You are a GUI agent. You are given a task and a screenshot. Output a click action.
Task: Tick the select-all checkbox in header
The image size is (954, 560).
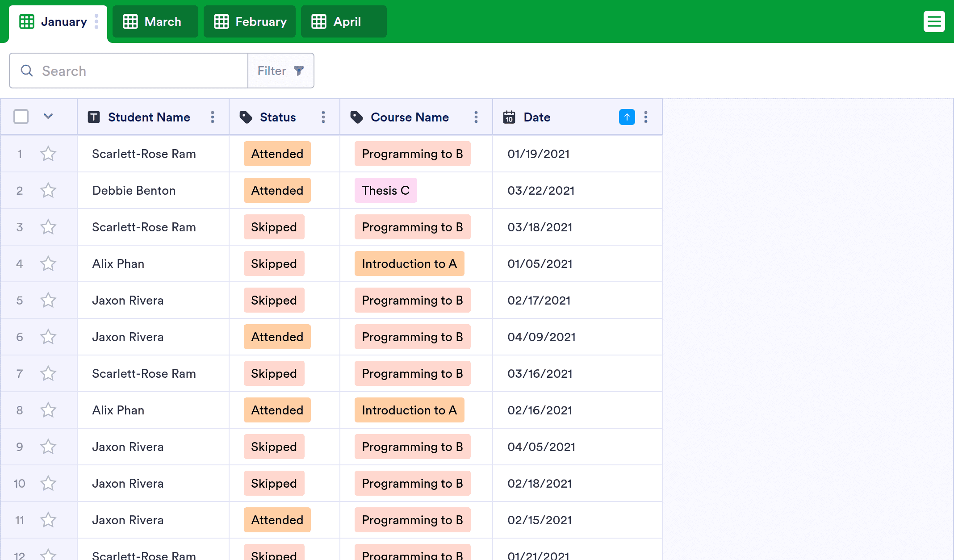click(x=21, y=117)
